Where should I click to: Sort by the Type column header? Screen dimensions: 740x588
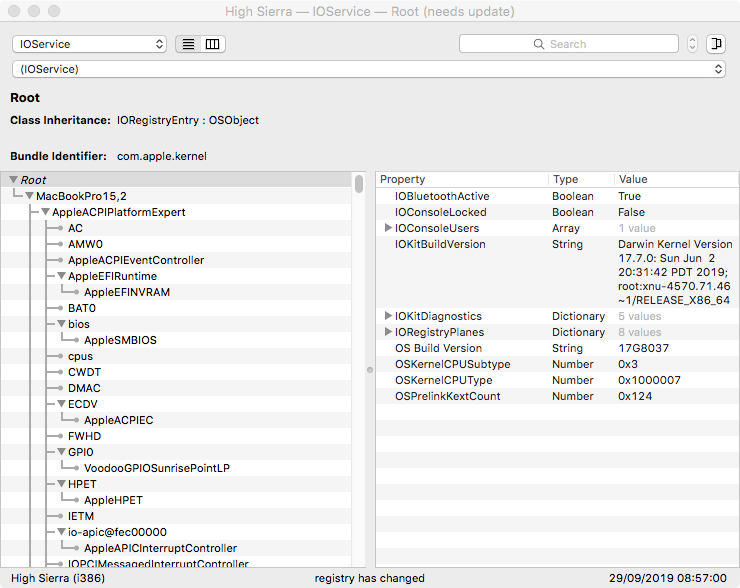(581, 179)
